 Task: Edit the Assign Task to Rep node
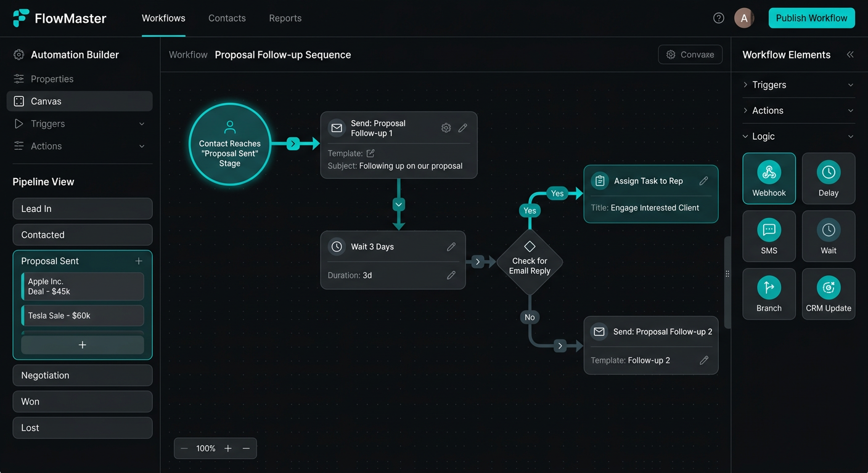pyautogui.click(x=703, y=180)
